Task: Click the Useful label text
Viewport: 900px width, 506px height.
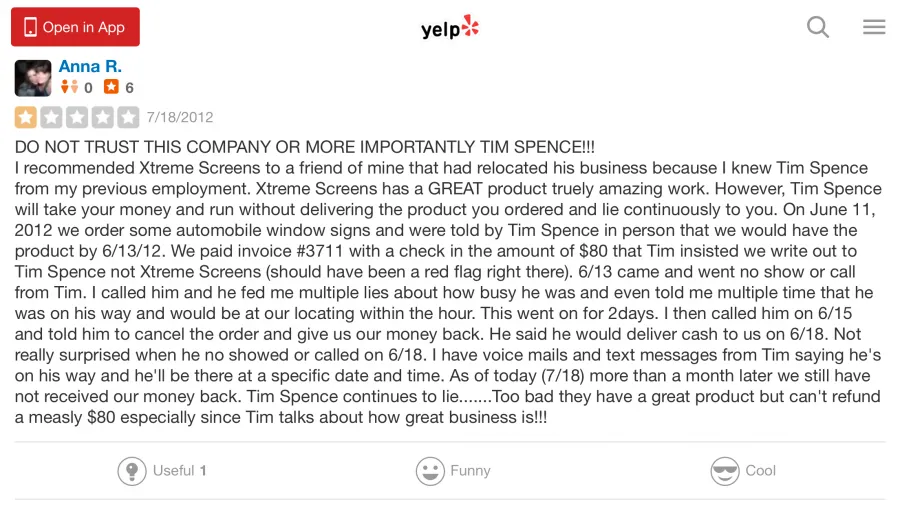Action: point(173,470)
